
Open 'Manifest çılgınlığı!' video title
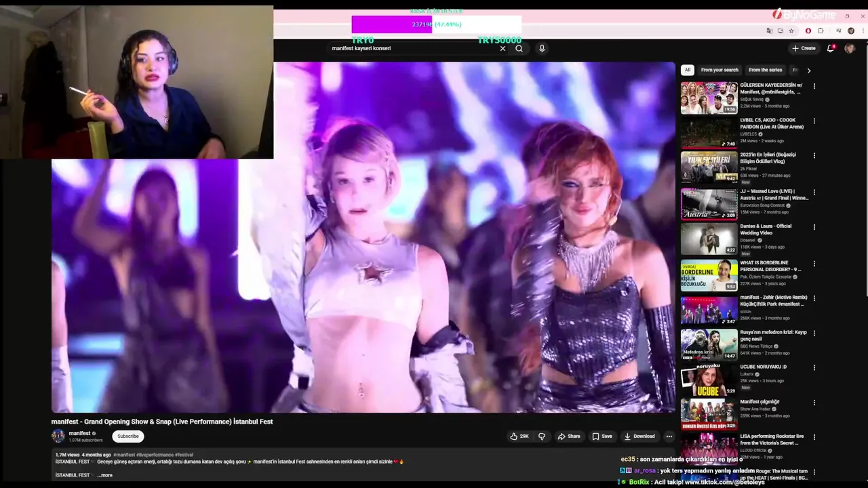tap(759, 402)
